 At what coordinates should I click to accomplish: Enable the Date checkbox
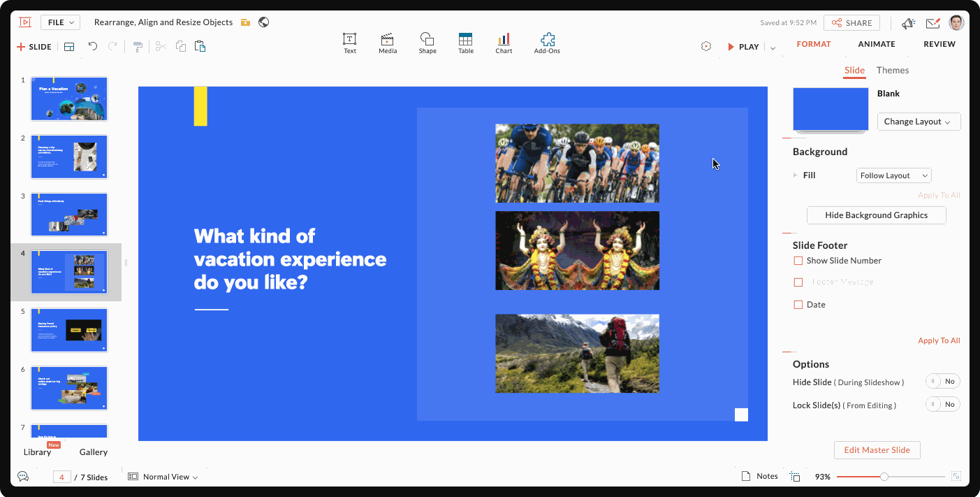pos(798,305)
